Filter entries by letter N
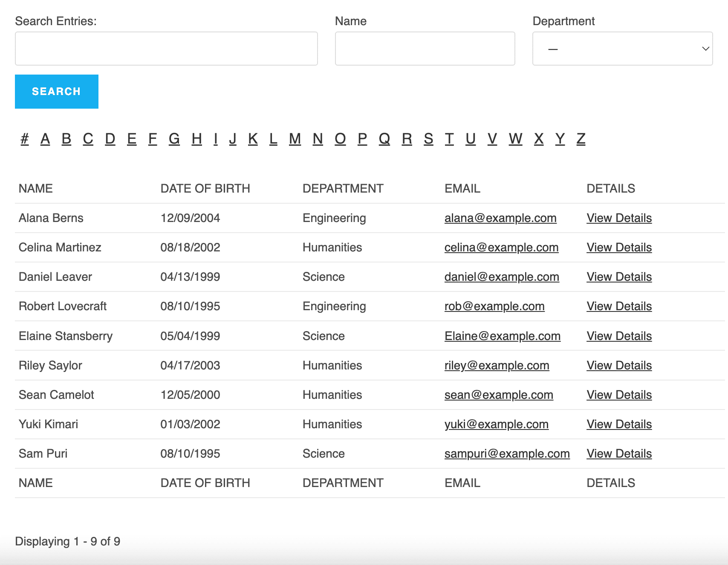This screenshot has height=565, width=728. [x=318, y=139]
